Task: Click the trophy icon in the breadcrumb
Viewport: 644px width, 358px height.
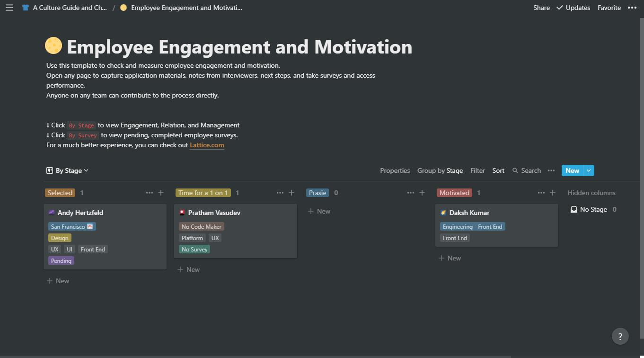Action: pyautogui.click(x=25, y=7)
